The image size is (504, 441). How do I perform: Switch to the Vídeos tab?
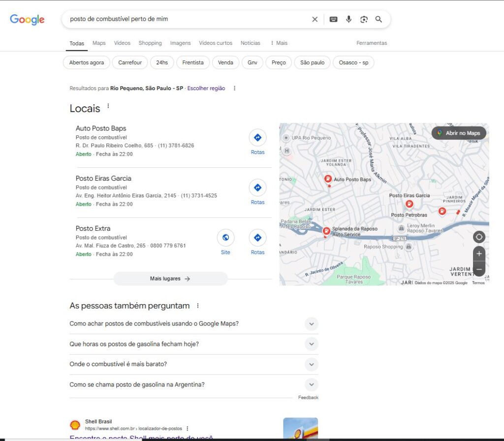point(122,43)
